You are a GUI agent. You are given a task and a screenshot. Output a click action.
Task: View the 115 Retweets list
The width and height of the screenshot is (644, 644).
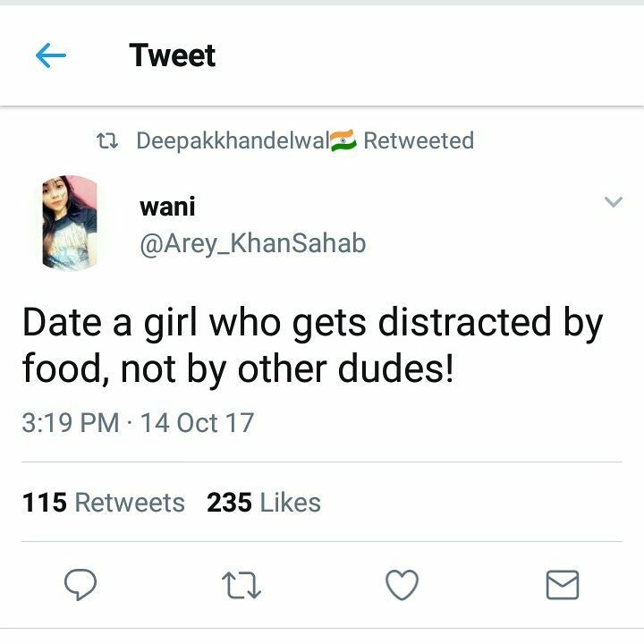click(x=104, y=503)
